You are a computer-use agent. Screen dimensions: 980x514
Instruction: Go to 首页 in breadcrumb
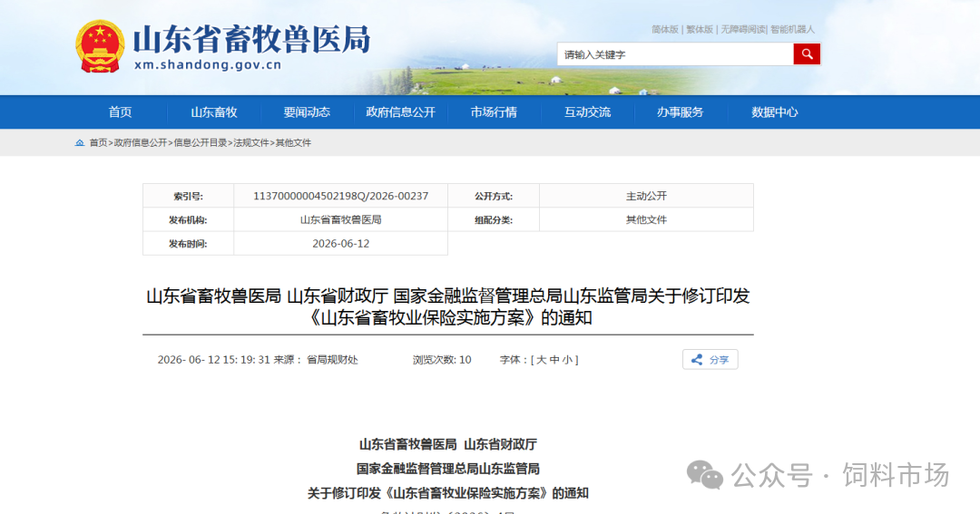pyautogui.click(x=98, y=143)
